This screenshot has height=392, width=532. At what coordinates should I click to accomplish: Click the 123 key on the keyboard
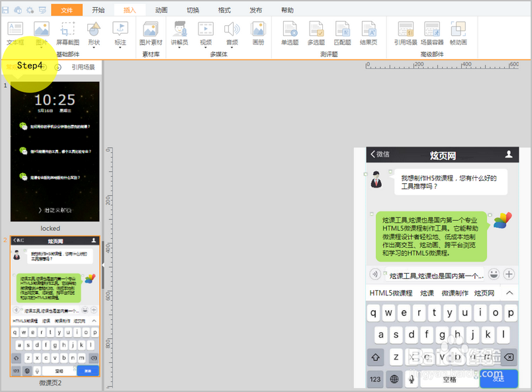(x=375, y=379)
